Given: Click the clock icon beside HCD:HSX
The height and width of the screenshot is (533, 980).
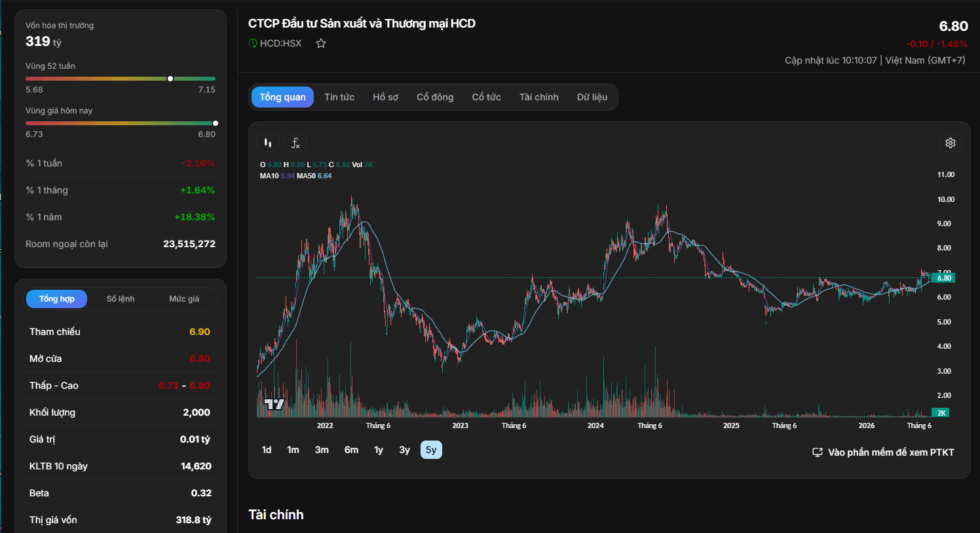Looking at the screenshot, I should (253, 43).
